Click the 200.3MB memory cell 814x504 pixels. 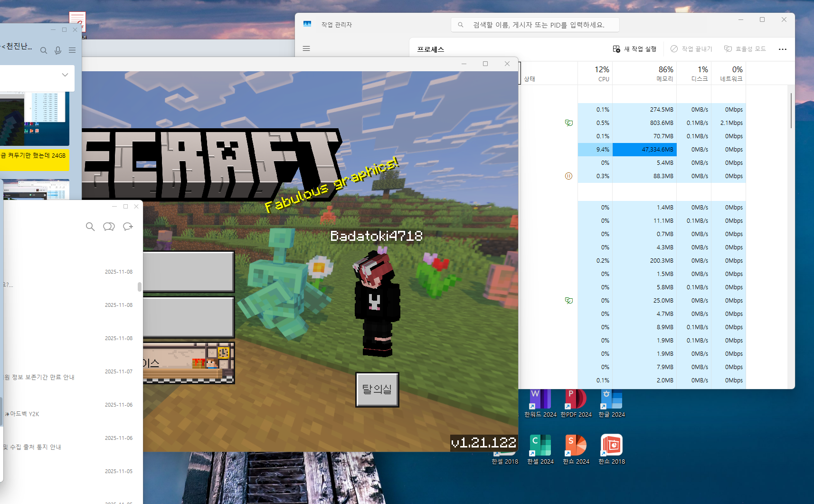pyautogui.click(x=644, y=261)
